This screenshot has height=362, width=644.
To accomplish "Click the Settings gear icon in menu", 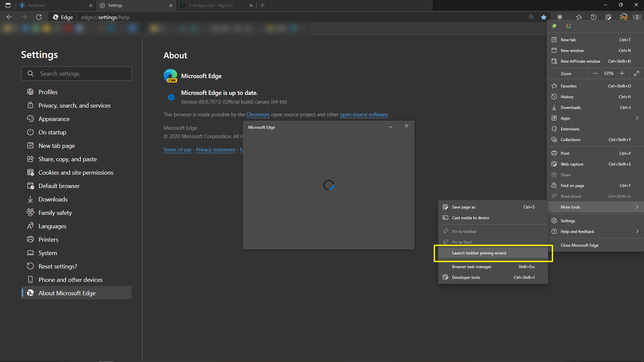I will coord(554,220).
